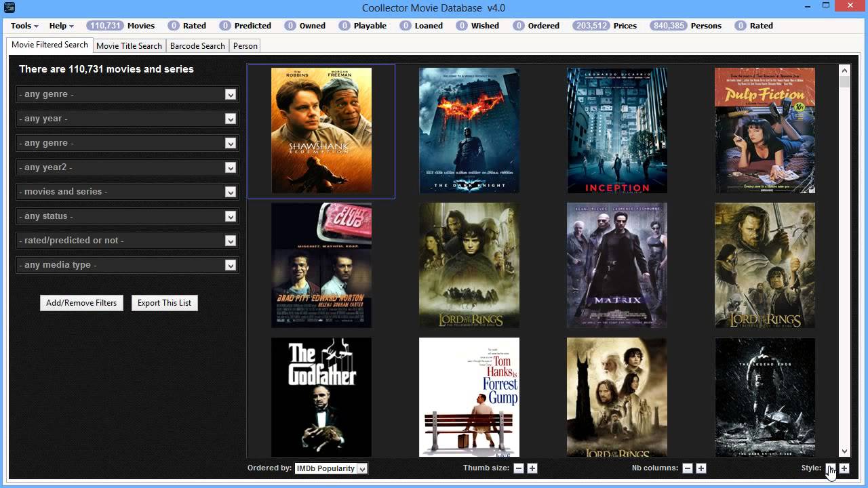Image resolution: width=868 pixels, height=488 pixels.
Task: Click the Style minus button
Action: pyautogui.click(x=831, y=468)
